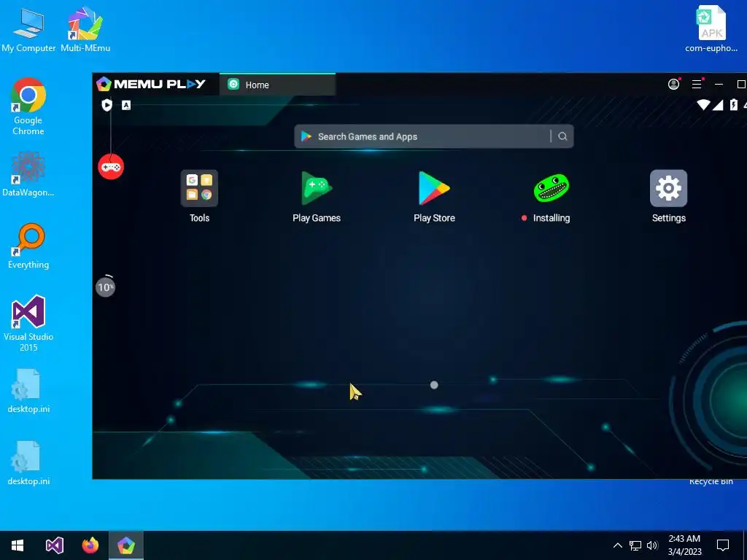
Task: Maximize the MEmu window
Action: (741, 85)
